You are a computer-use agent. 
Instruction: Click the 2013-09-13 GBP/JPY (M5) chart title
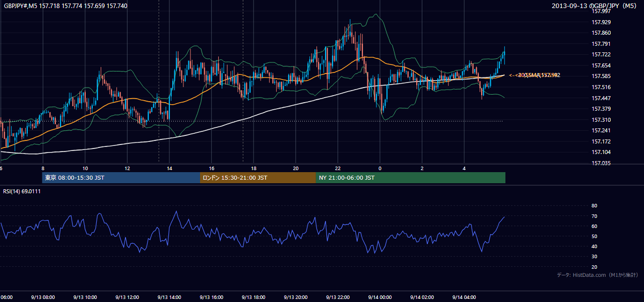point(595,6)
